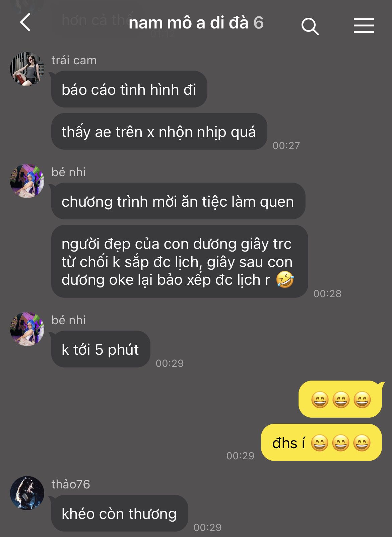Tap the yellow 'đhs í' message bubble

[x=321, y=443]
